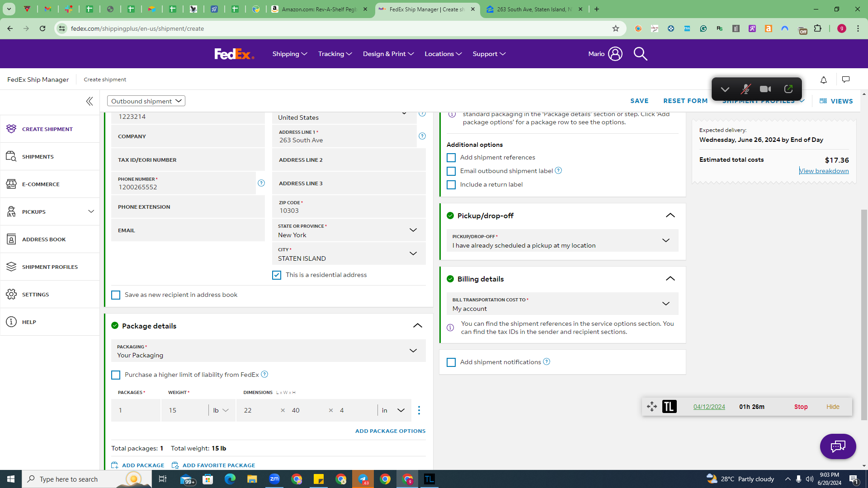Open Packaging dropdown

point(269,351)
